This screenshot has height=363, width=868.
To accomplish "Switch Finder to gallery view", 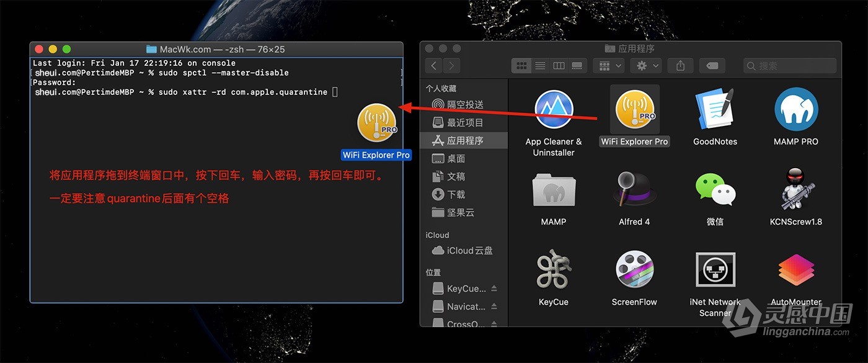I will click(x=577, y=65).
